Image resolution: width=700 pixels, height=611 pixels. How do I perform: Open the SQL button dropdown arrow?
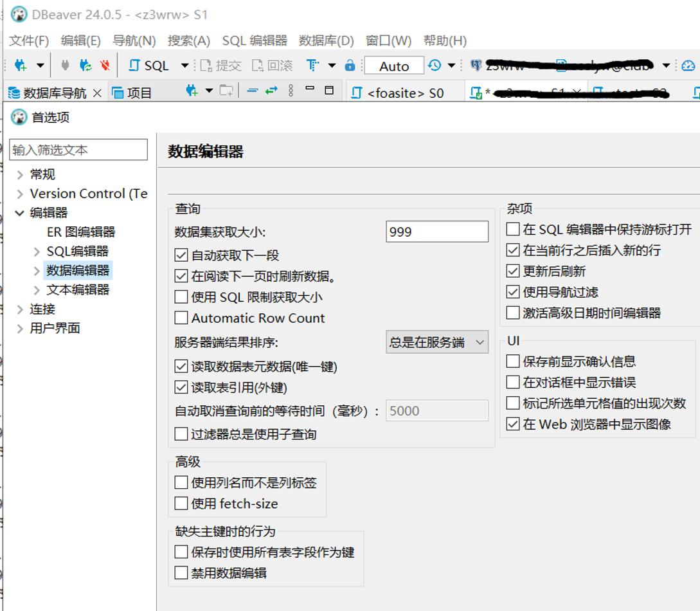185,66
